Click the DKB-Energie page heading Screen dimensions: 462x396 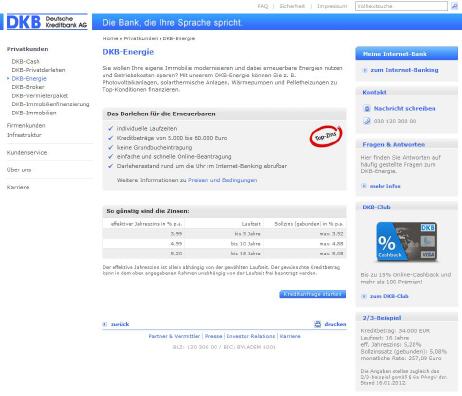tap(128, 52)
